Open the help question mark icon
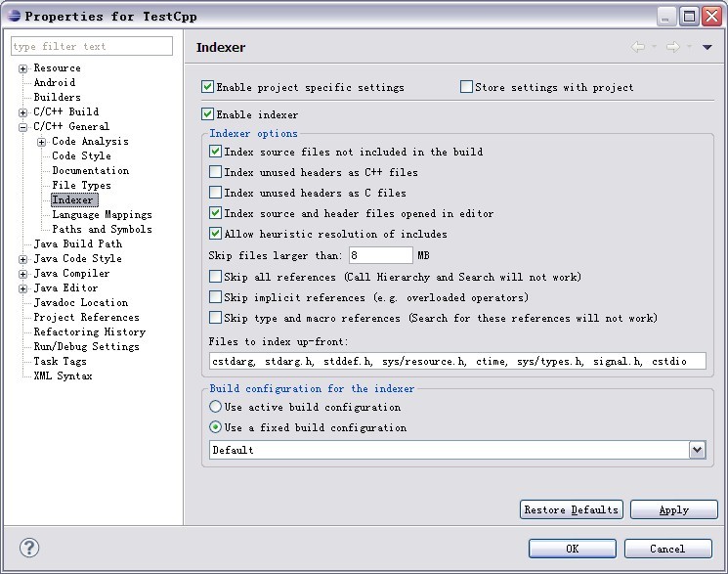Image resolution: width=728 pixels, height=574 pixels. [x=29, y=548]
